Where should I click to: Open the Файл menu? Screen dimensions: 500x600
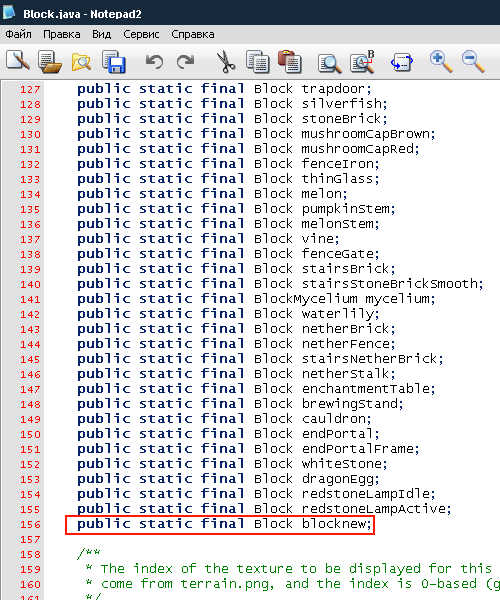click(x=18, y=34)
